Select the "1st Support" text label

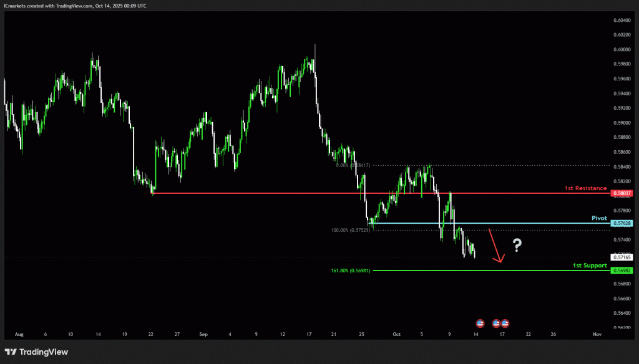[590, 266]
